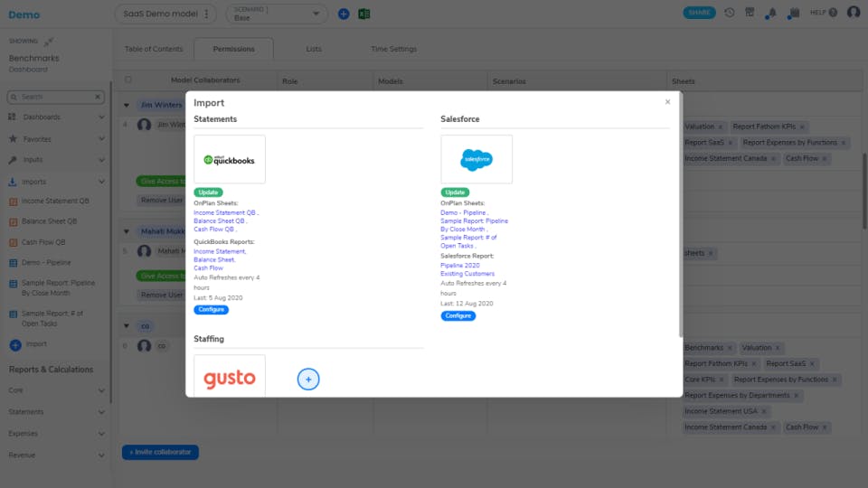Open the Existing Customers report link
Image resolution: width=868 pixels, height=488 pixels.
click(467, 274)
